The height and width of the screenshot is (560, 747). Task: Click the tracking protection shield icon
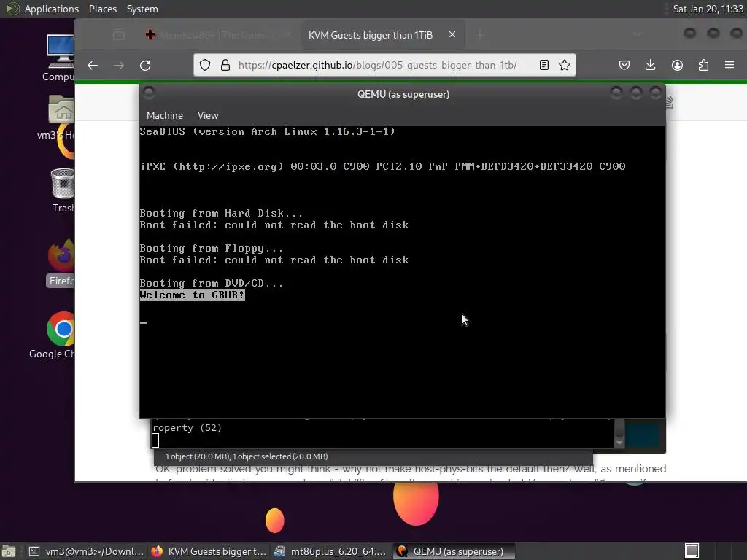point(205,65)
